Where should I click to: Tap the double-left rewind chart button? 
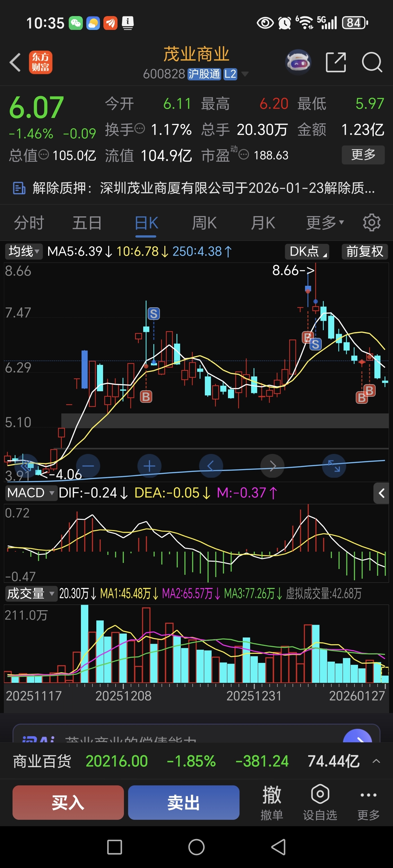(x=27, y=466)
